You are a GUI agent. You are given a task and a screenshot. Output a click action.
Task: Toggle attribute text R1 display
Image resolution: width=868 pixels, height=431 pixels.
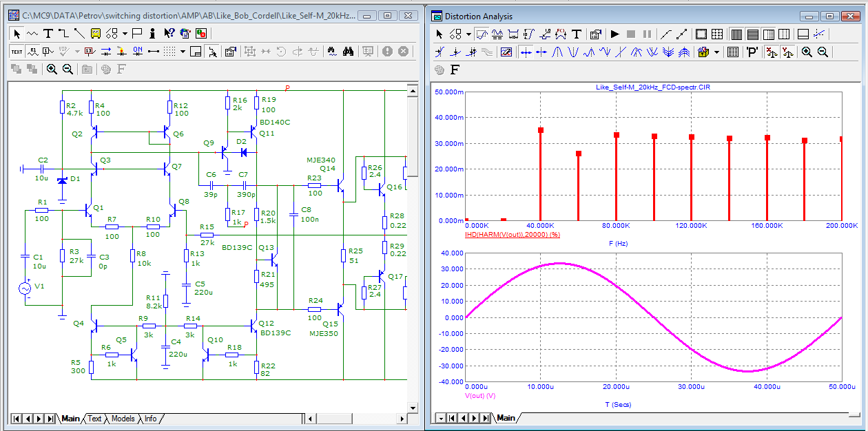[32, 52]
